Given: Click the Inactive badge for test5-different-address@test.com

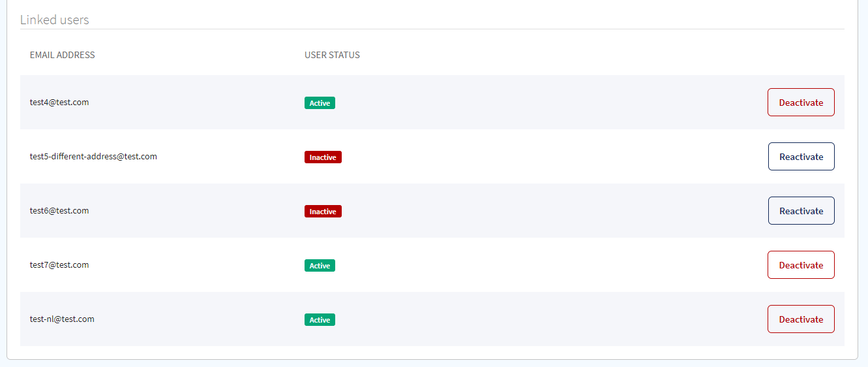Looking at the screenshot, I should 323,157.
